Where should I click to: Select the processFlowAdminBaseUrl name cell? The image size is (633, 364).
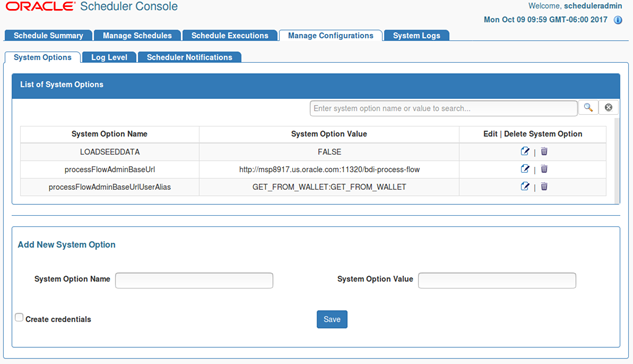point(110,169)
